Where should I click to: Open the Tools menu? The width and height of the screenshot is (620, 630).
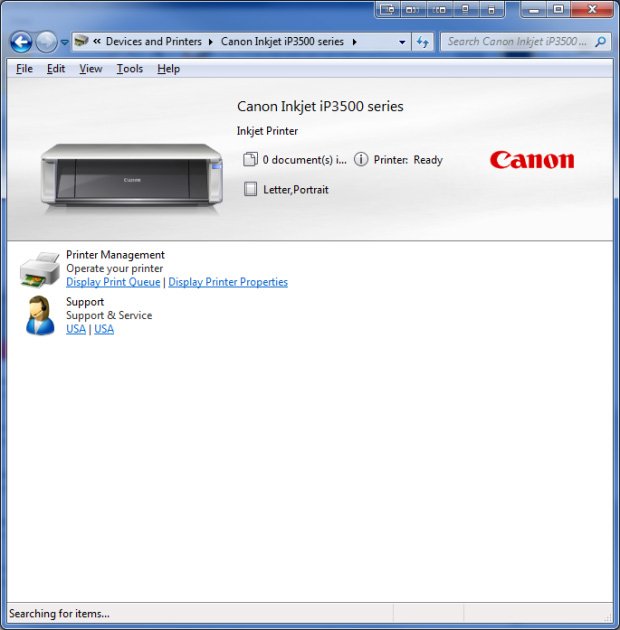pyautogui.click(x=129, y=69)
